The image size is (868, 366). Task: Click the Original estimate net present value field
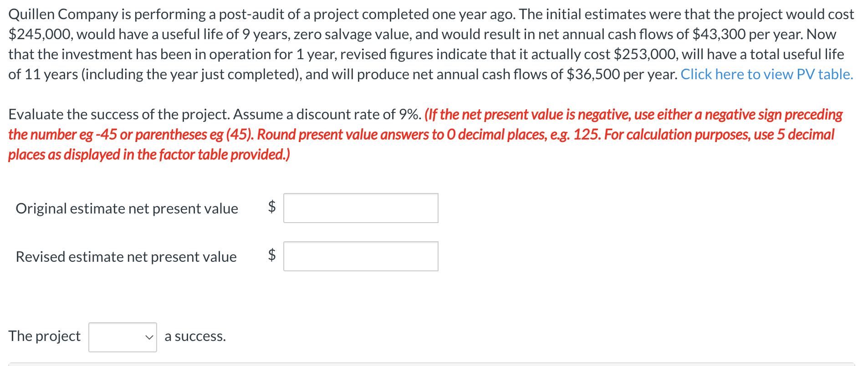point(361,208)
